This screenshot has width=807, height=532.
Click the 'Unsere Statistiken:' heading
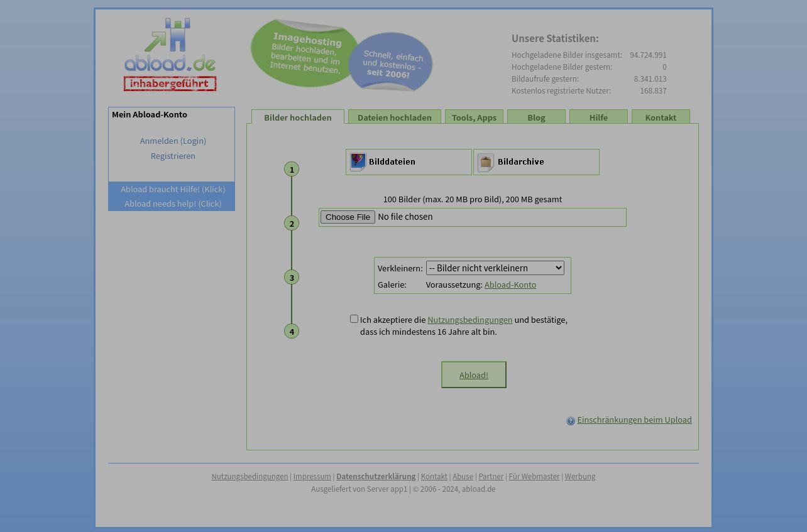coord(555,38)
